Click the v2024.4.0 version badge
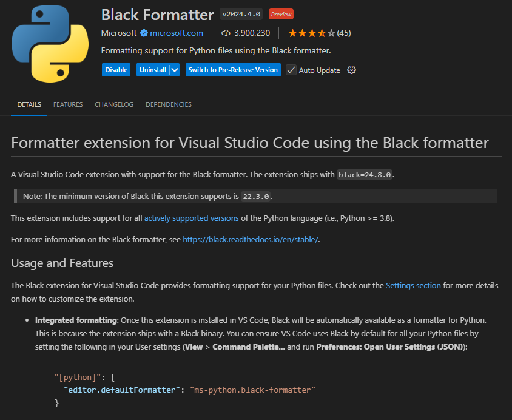This screenshot has width=512, height=420. 241,14
